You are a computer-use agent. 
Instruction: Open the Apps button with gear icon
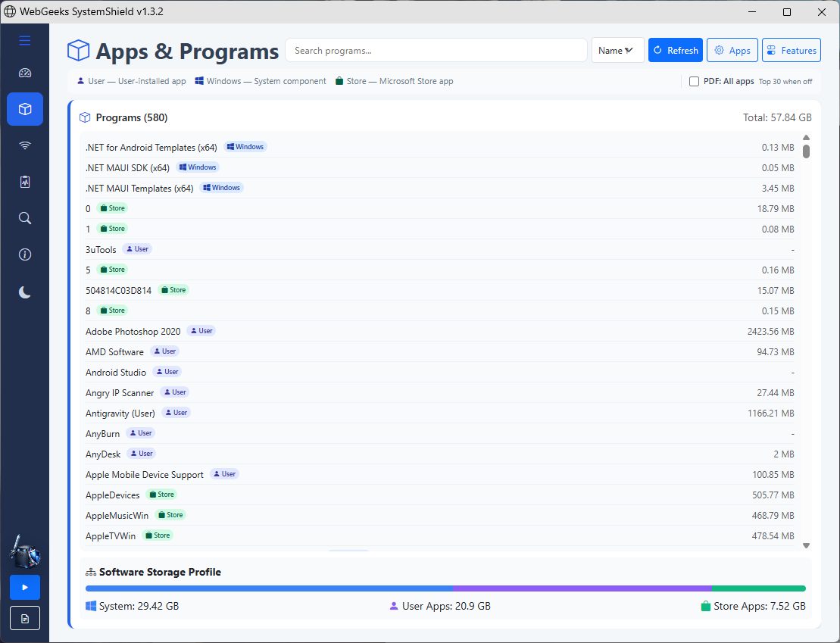tap(732, 51)
